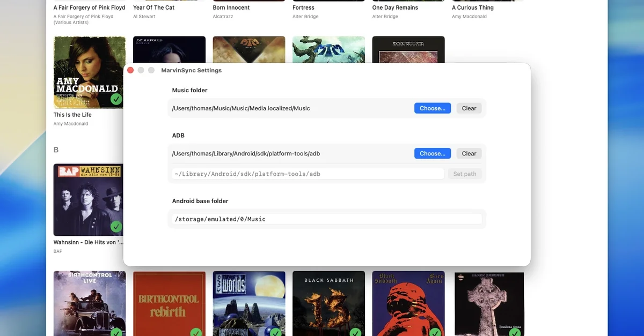Toggle sync checkmark on Wahnsinn album
Screen dimensions: 644x336
[x=116, y=227]
